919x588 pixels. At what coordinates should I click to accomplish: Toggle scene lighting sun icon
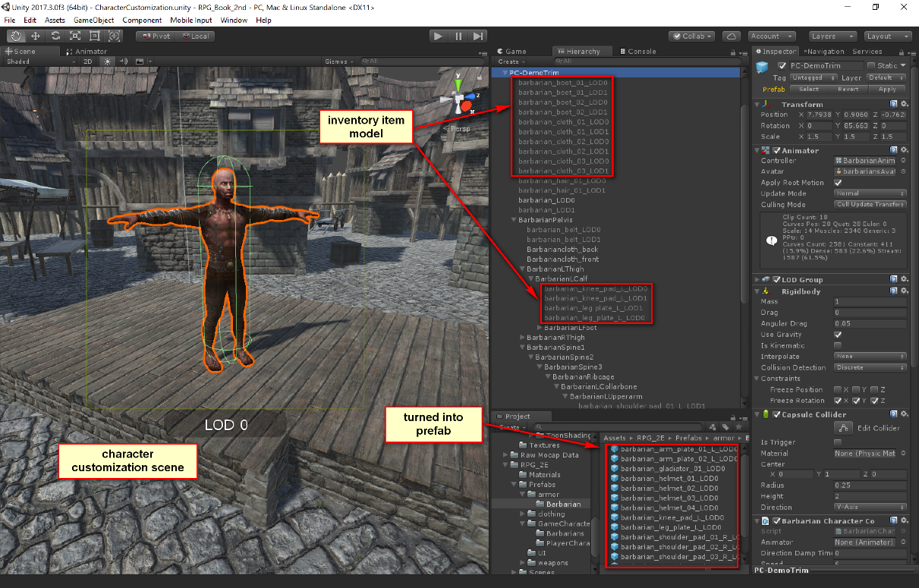tap(107, 61)
